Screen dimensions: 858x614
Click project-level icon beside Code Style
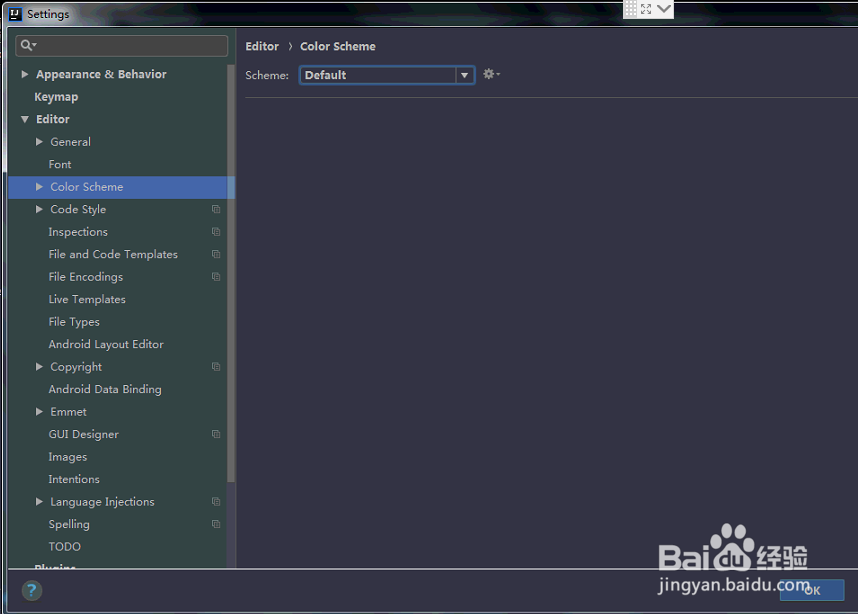click(x=216, y=209)
